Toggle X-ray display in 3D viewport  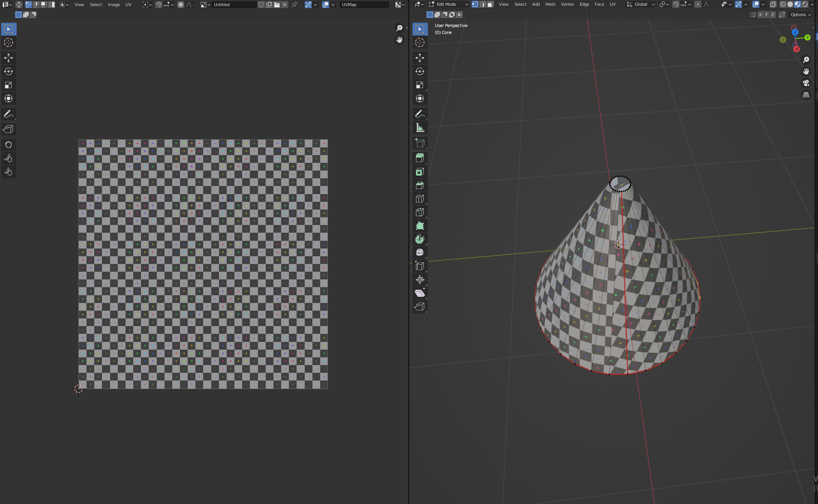click(773, 4)
